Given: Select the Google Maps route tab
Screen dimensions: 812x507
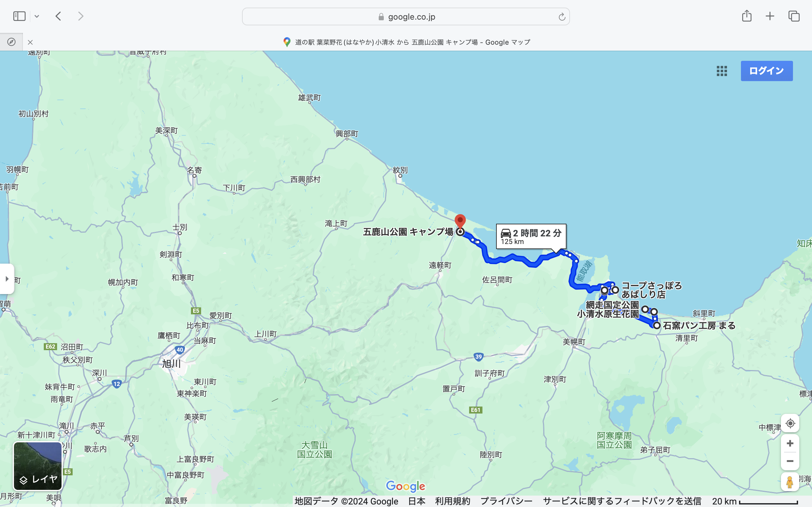Looking at the screenshot, I should (x=406, y=42).
